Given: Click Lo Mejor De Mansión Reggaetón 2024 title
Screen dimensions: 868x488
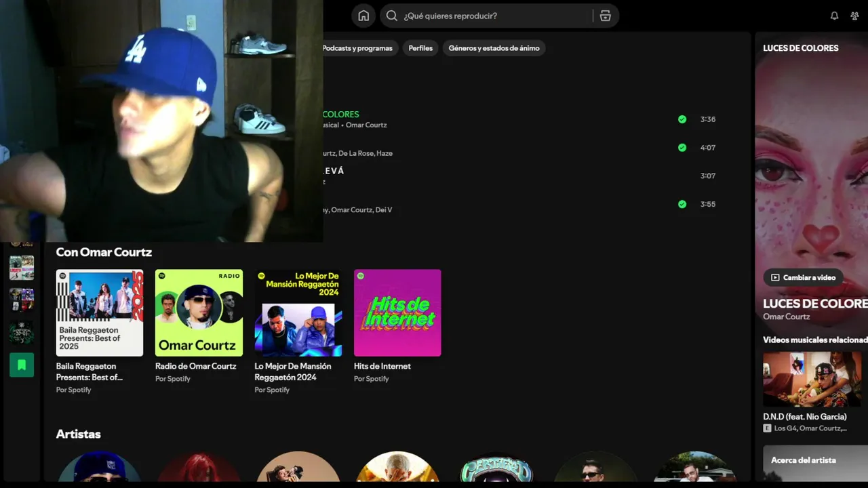Looking at the screenshot, I should (x=293, y=371).
